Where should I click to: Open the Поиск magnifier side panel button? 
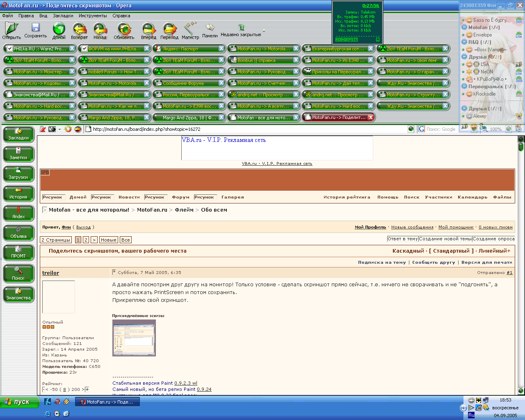pos(18,274)
